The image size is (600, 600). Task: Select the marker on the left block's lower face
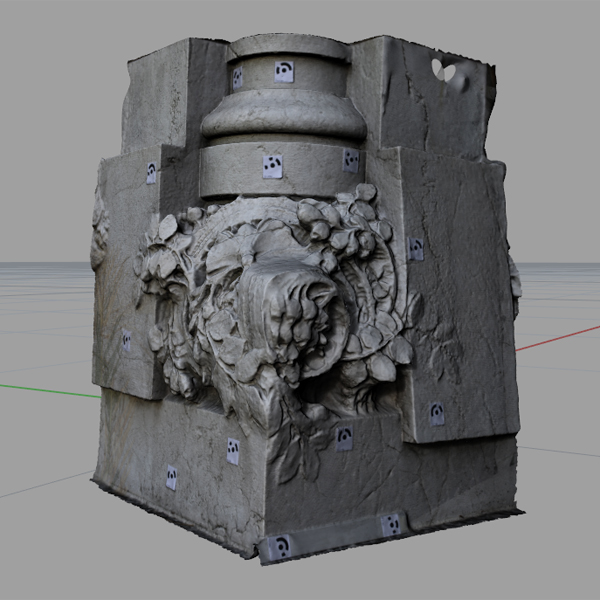click(x=127, y=341)
